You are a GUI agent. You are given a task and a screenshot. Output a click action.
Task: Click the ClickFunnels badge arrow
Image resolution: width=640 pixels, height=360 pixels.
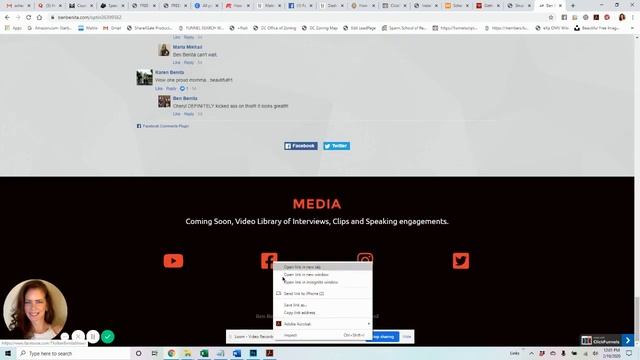628,340
